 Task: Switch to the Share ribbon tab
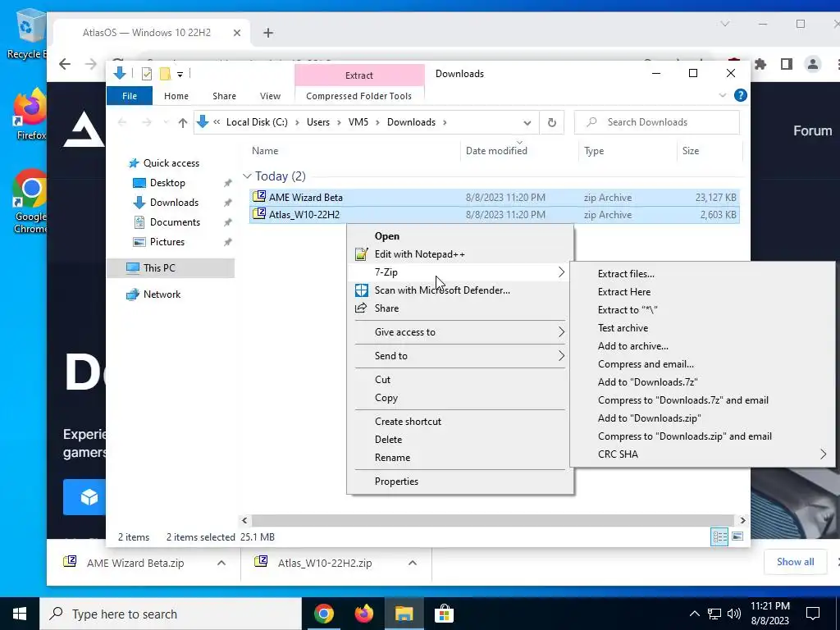click(224, 96)
